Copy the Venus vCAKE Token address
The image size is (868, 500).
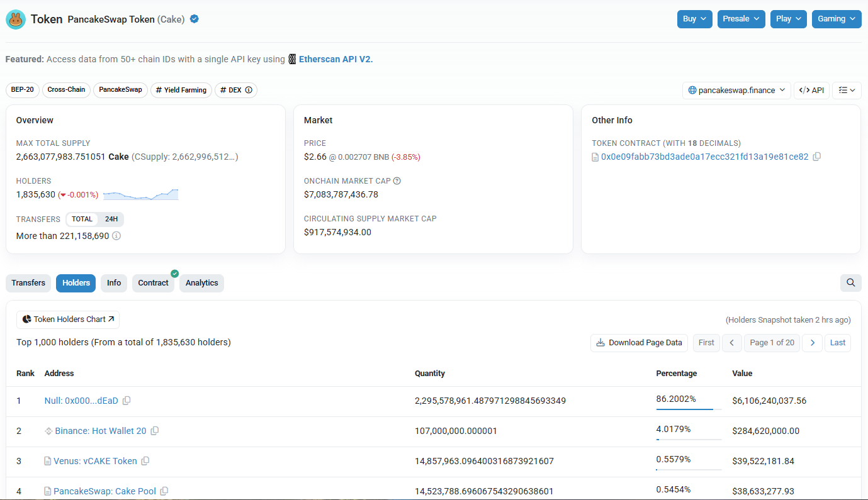(145, 461)
